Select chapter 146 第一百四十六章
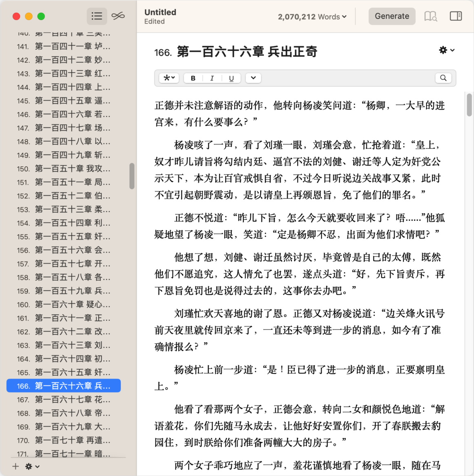474x476 pixels. coord(64,115)
